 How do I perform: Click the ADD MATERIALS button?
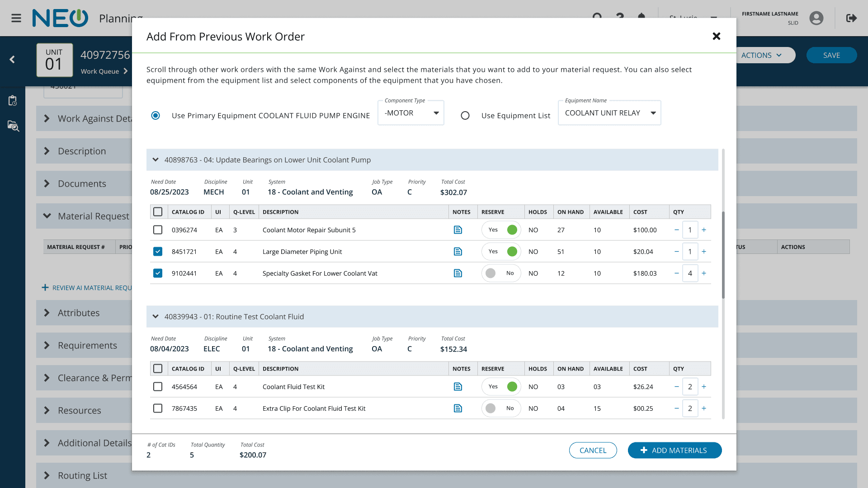click(x=675, y=450)
